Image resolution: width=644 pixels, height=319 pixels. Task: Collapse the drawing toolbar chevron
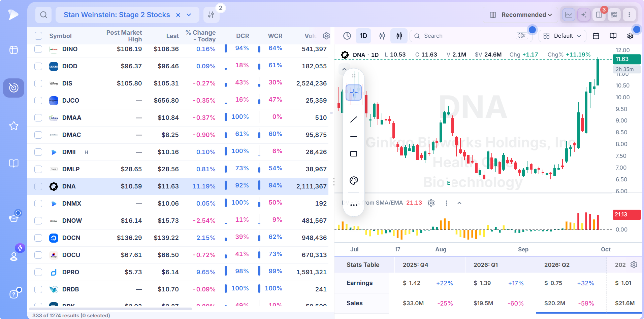(344, 69)
